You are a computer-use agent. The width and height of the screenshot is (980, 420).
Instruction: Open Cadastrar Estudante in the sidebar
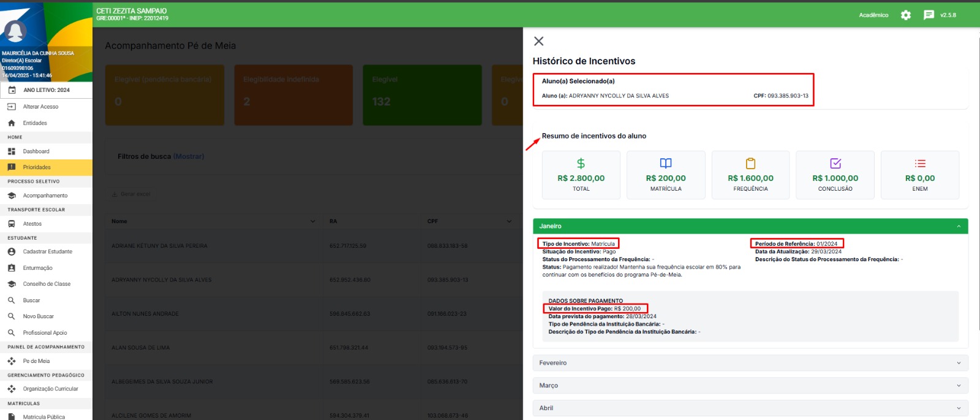tap(47, 251)
